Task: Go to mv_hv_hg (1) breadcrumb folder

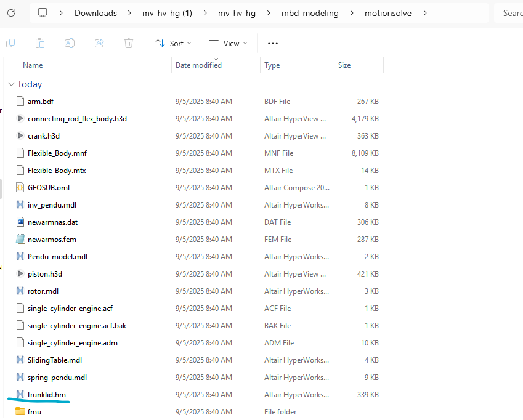Action: 167,13
